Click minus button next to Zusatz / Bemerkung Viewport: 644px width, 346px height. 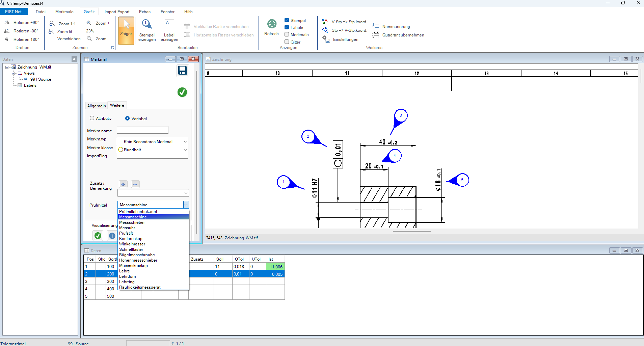135,184
